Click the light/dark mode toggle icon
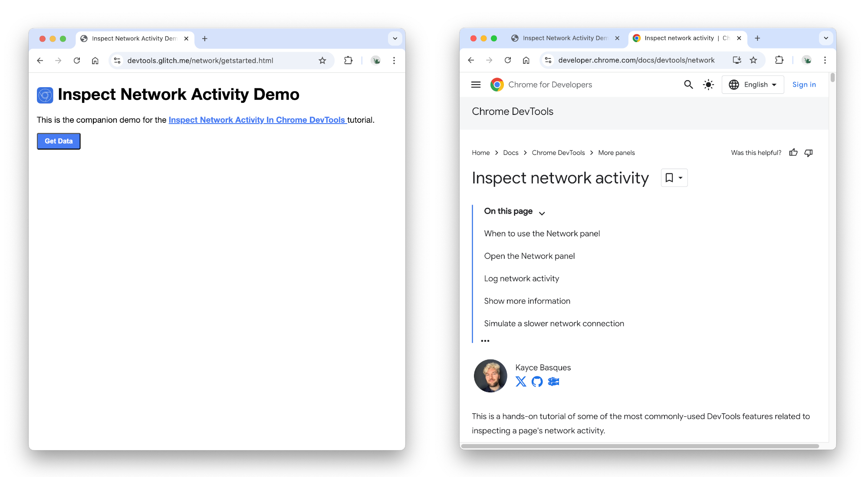 [x=708, y=84]
